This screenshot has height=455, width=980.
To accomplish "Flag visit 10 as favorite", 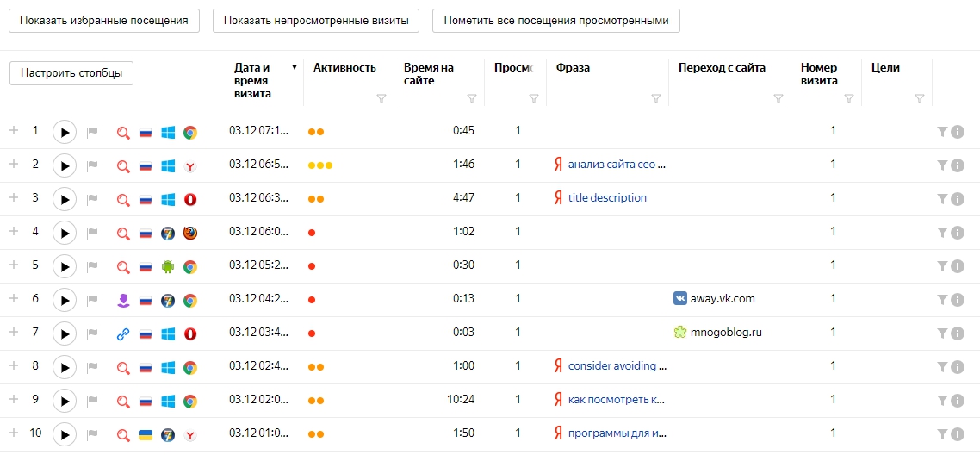I will pos(92,434).
